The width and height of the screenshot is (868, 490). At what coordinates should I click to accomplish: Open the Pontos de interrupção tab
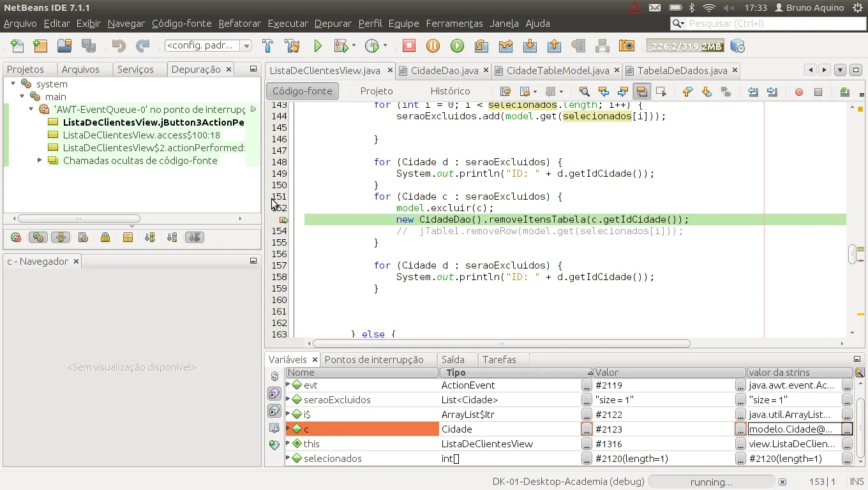[374, 360]
